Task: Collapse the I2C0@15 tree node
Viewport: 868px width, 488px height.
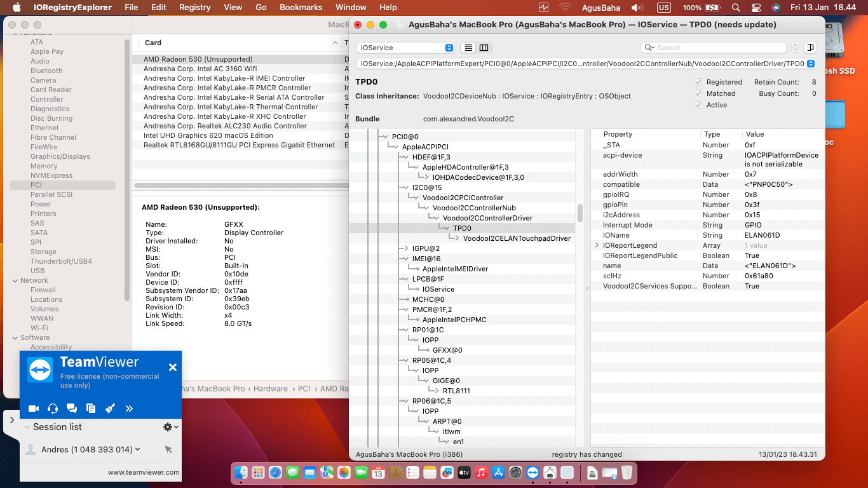Action: pyautogui.click(x=405, y=187)
